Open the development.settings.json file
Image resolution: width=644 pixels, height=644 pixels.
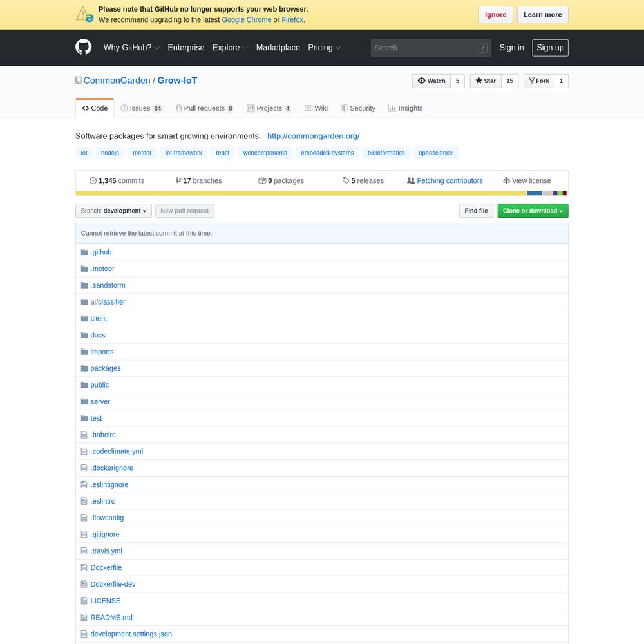pos(131,634)
